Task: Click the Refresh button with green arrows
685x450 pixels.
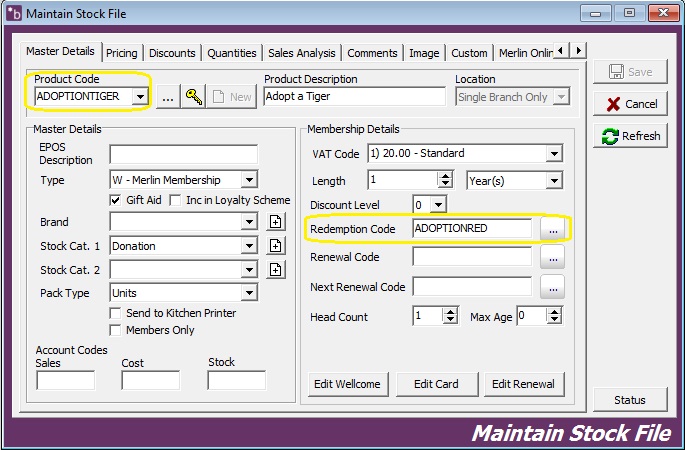Action: [630, 136]
